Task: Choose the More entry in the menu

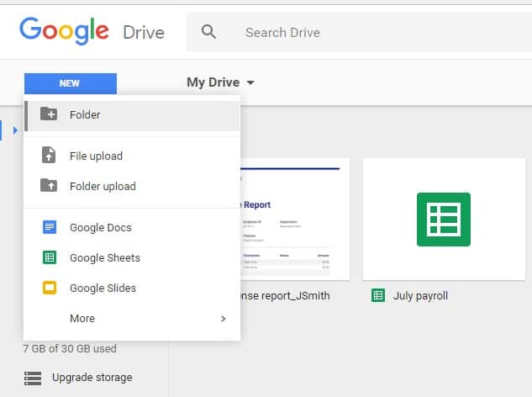Action: click(82, 319)
